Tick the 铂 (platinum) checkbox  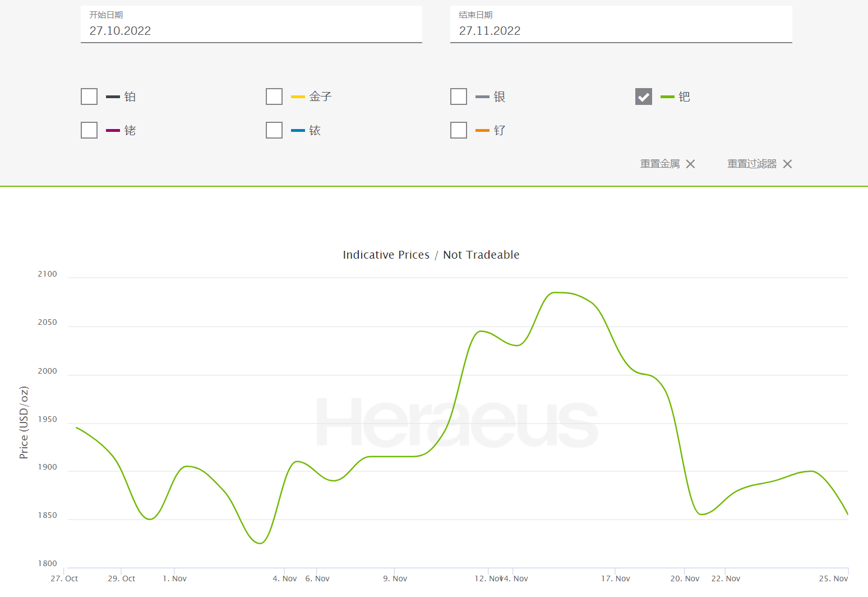(x=89, y=97)
